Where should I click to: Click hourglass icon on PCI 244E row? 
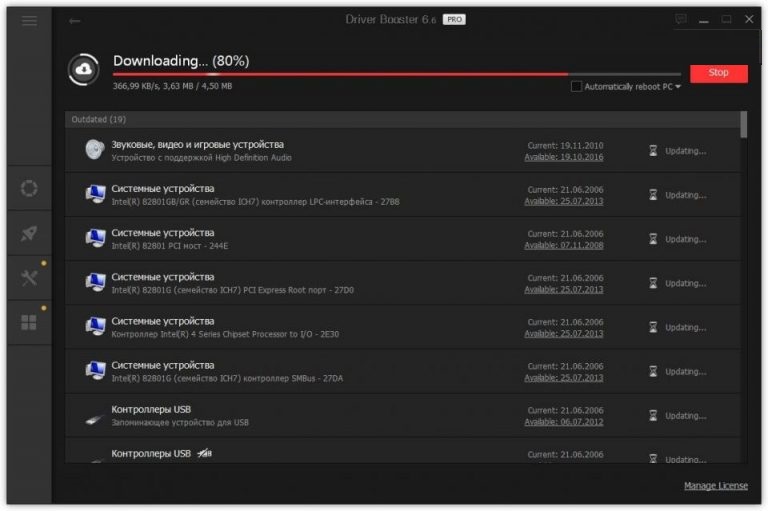653,239
